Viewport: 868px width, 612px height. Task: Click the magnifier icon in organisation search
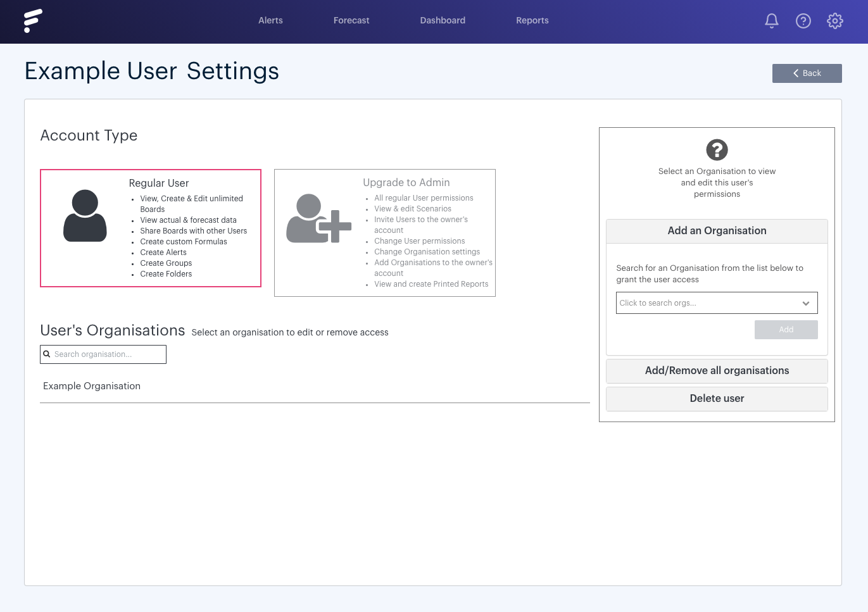[x=47, y=354]
